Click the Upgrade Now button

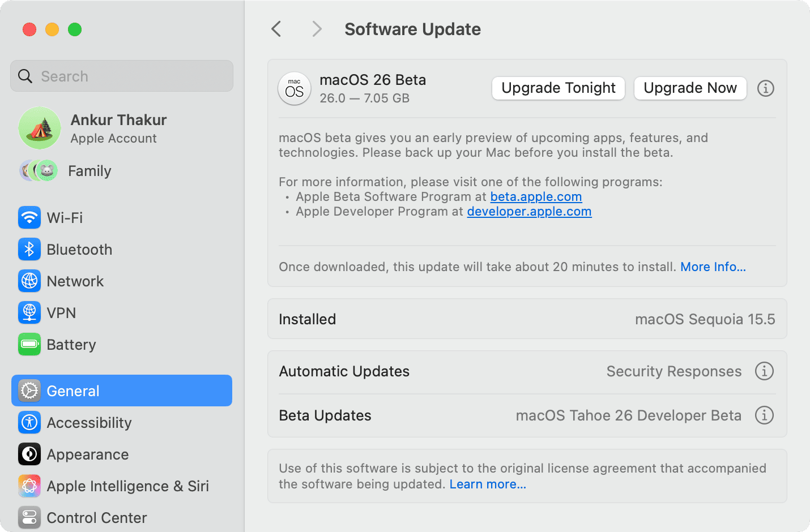pos(690,88)
